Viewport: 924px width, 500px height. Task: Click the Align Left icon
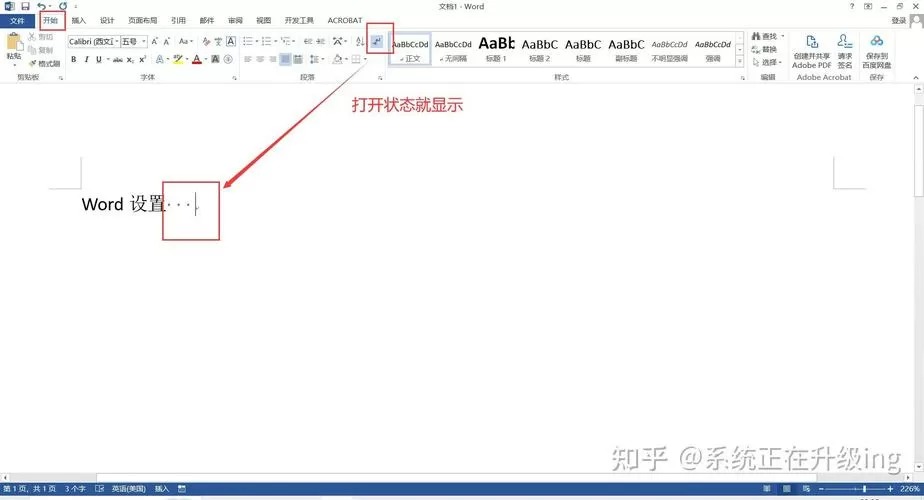tap(248, 59)
